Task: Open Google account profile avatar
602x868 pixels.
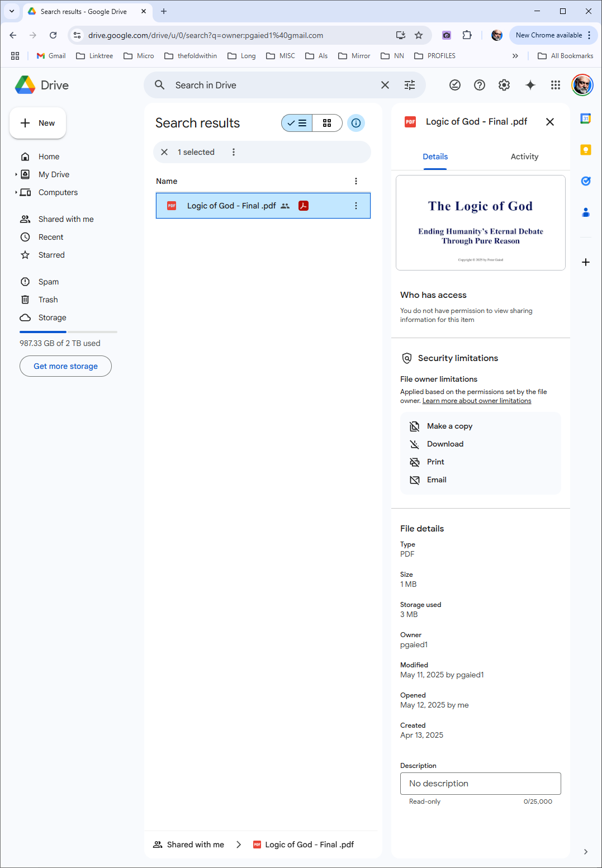Action: [x=582, y=85]
